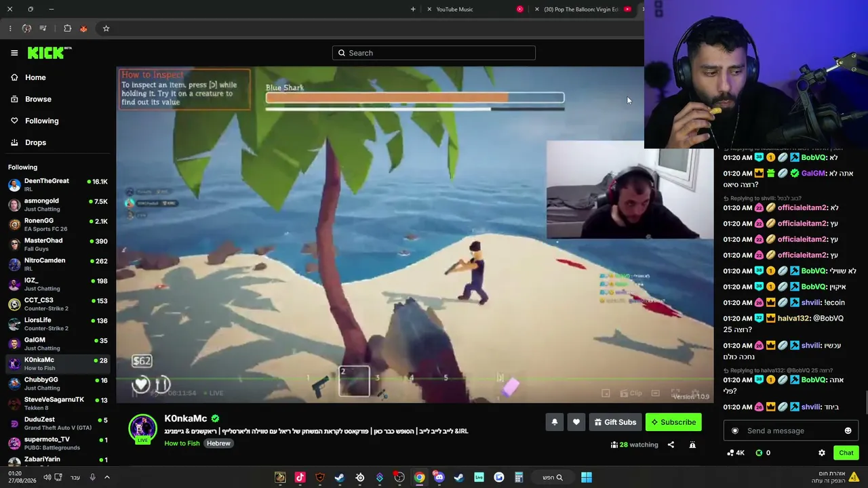
Task: Click GalGM username in chat
Action: click(813, 174)
